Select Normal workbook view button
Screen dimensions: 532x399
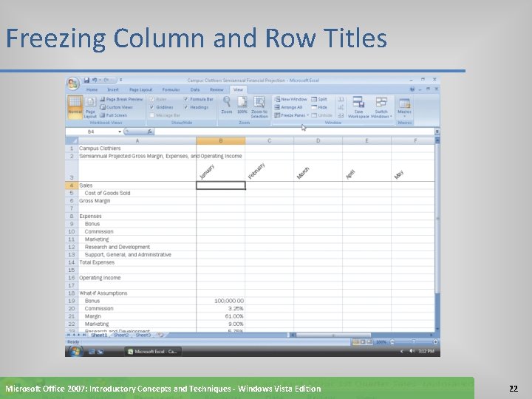pyautogui.click(x=75, y=107)
